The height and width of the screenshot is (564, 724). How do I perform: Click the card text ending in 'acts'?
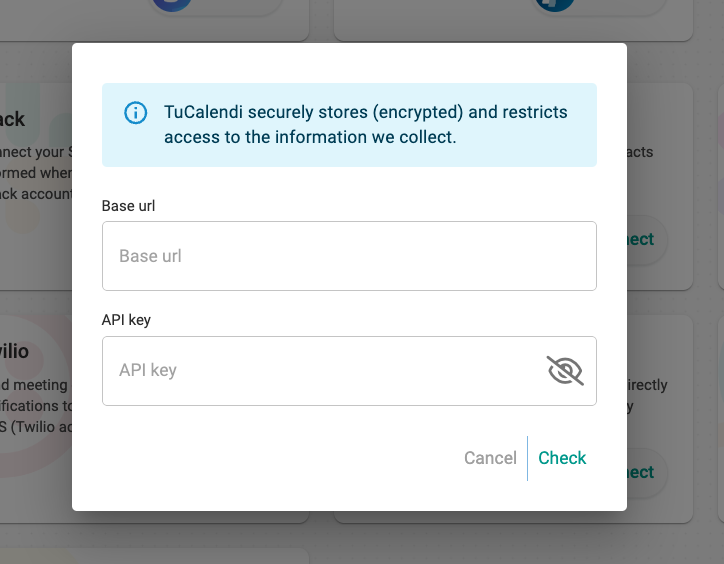(640, 152)
